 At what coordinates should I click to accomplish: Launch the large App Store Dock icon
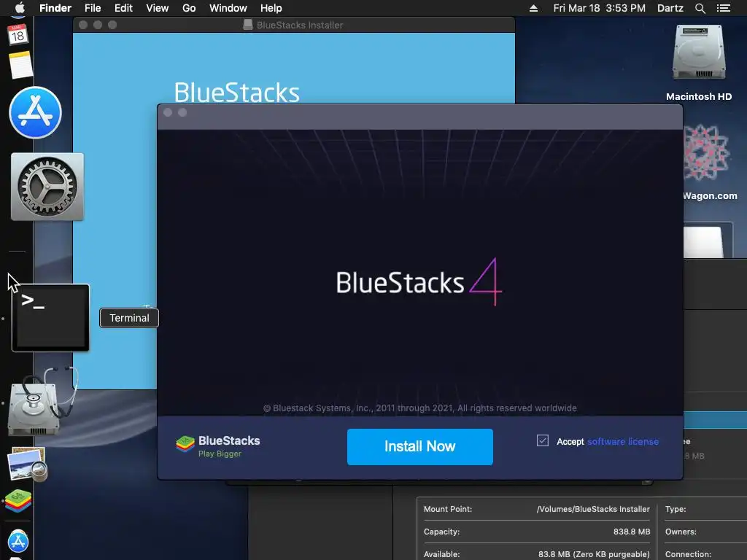(35, 113)
